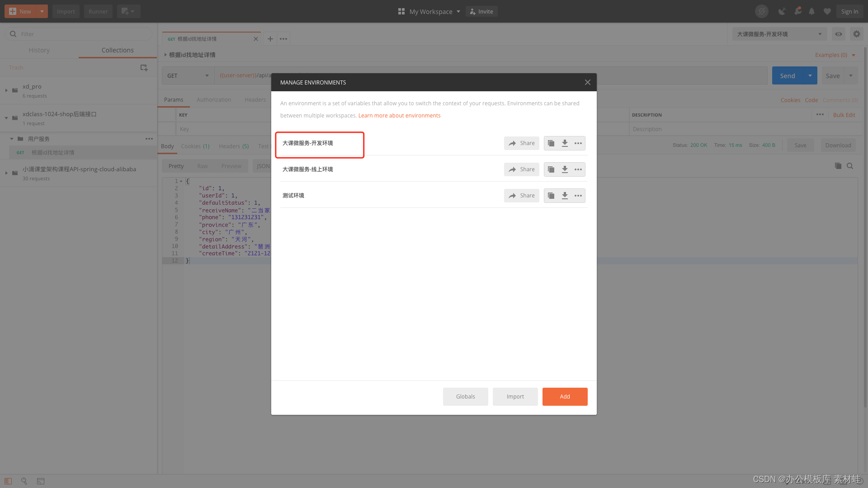This screenshot has height=488, width=868.
Task: Duplicate the 大课微服务-线上环境 environment
Action: (x=551, y=169)
